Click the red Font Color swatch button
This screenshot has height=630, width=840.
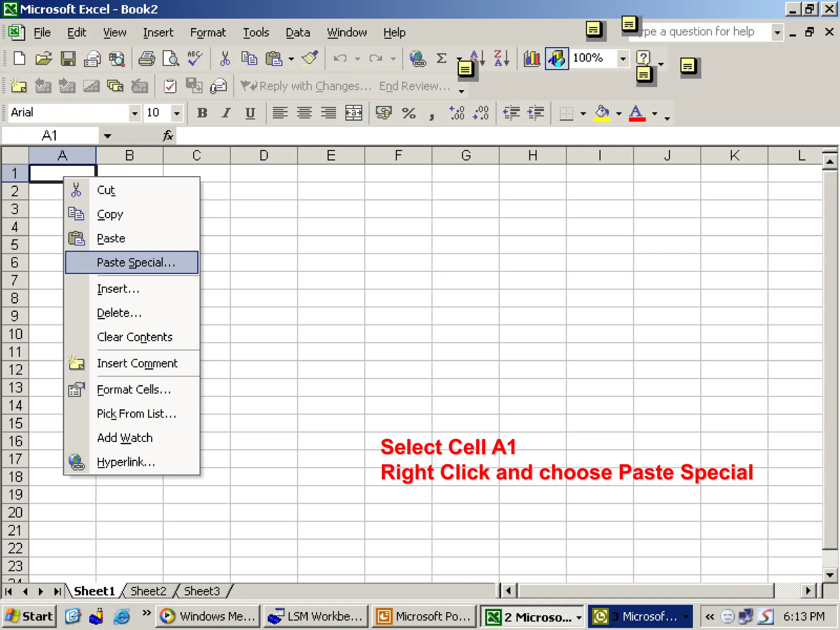click(637, 113)
